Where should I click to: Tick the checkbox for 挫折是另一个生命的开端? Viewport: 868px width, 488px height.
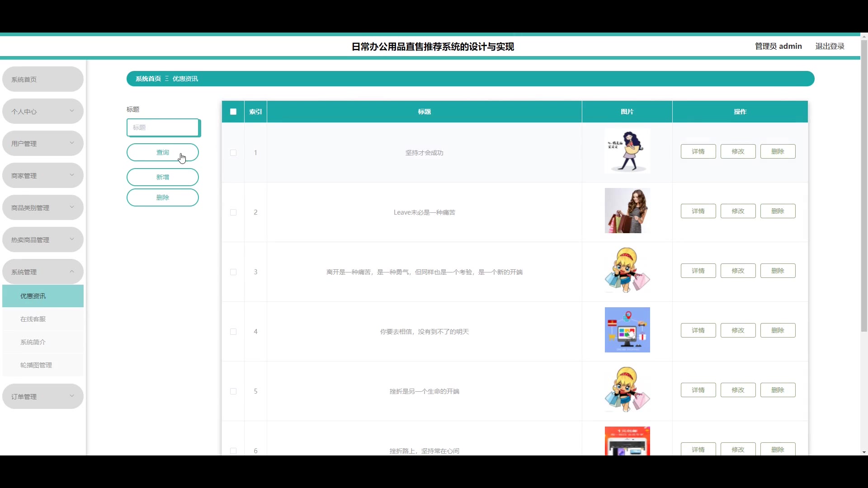233,391
